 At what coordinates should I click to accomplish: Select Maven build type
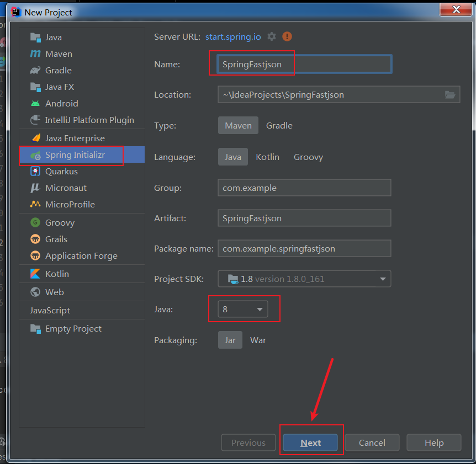tap(238, 125)
